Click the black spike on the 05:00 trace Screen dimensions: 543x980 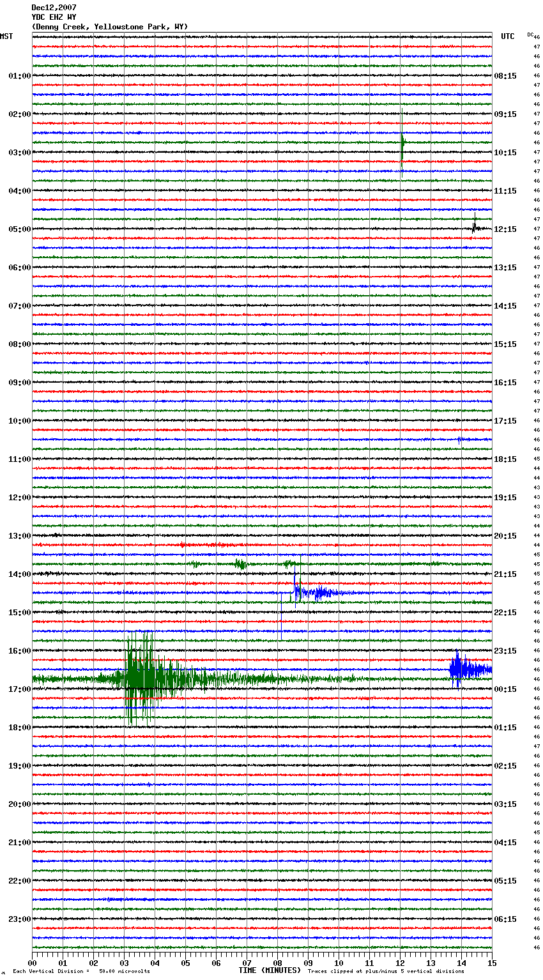pos(475,225)
